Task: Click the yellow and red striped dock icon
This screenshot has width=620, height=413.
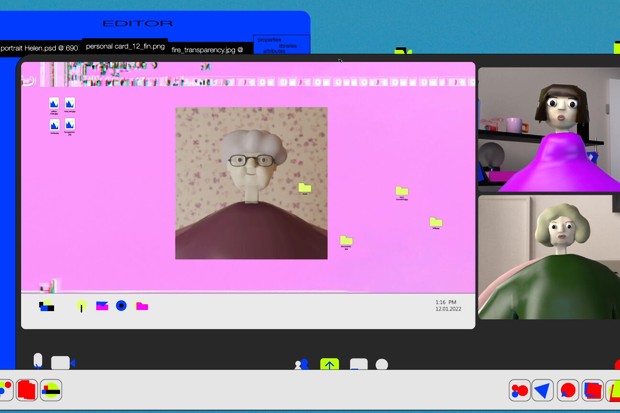Action: (51, 389)
